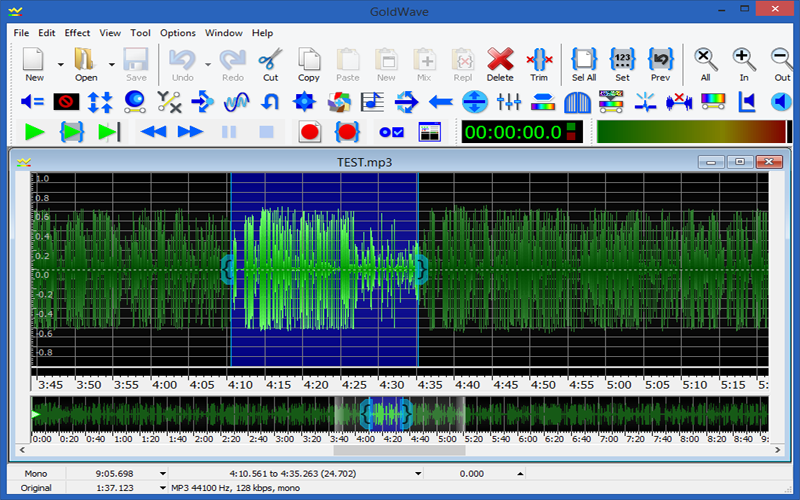Click play-to-end green button
The height and width of the screenshot is (500, 800).
point(109,133)
